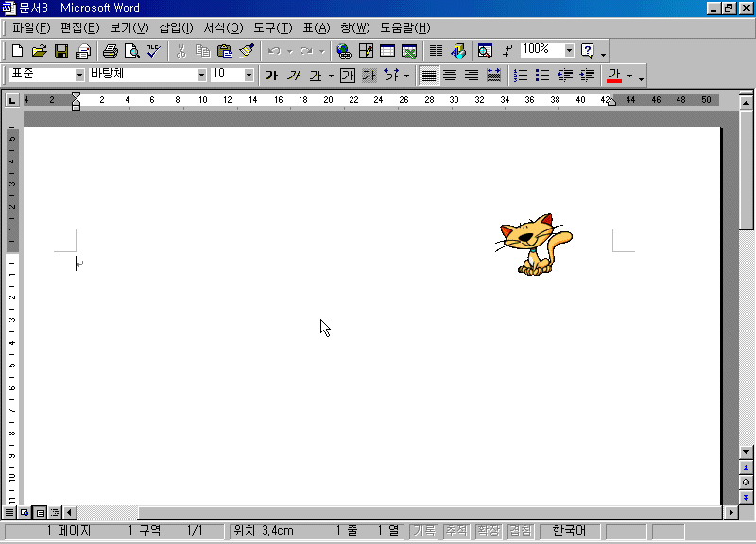Insert a hyperlink with the globe icon

pos(344,51)
